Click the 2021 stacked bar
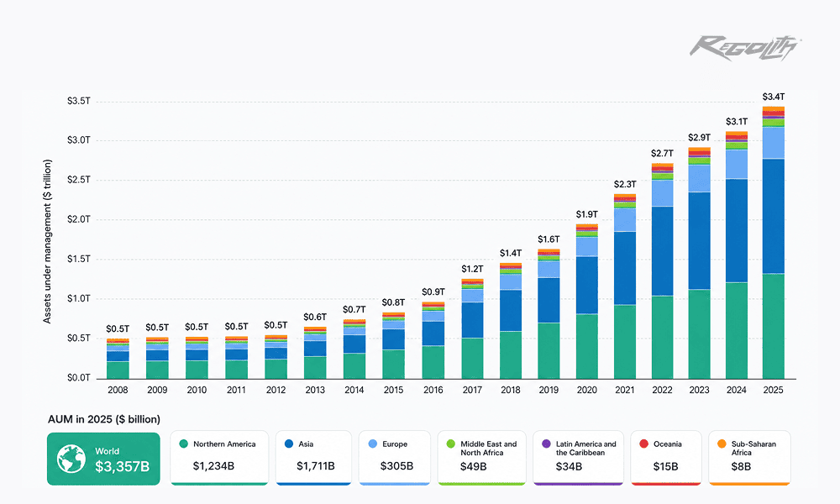This screenshot has width=840, height=504. (625, 286)
